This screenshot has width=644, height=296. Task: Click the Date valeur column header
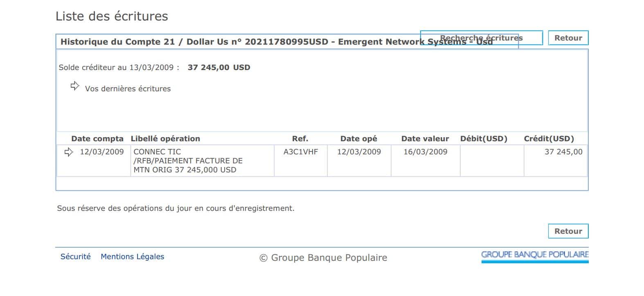tap(425, 139)
